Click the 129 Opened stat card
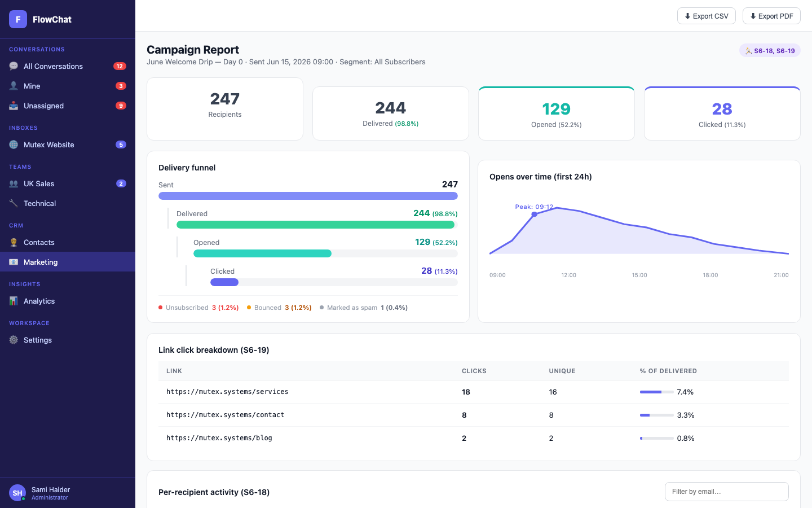This screenshot has height=508, width=812. click(557, 113)
